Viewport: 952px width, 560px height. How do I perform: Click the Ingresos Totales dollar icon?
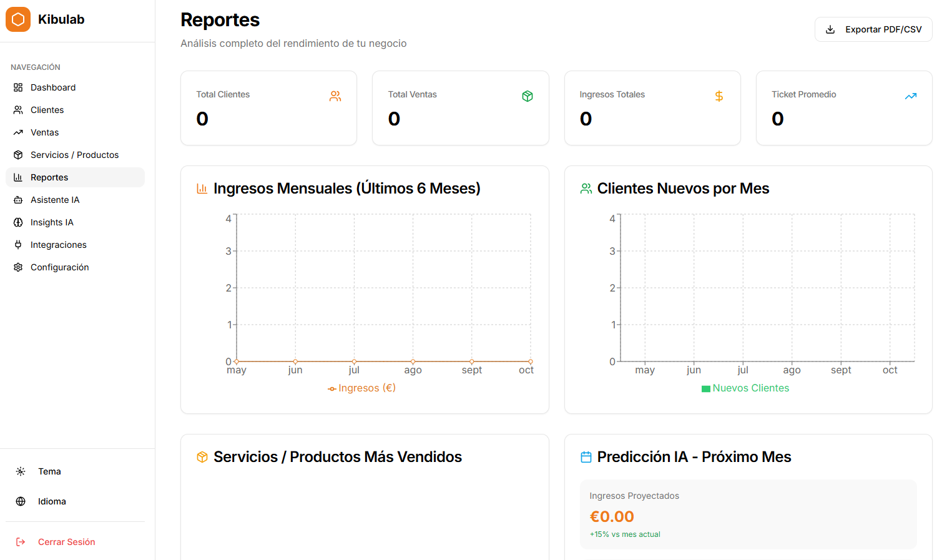pos(719,96)
